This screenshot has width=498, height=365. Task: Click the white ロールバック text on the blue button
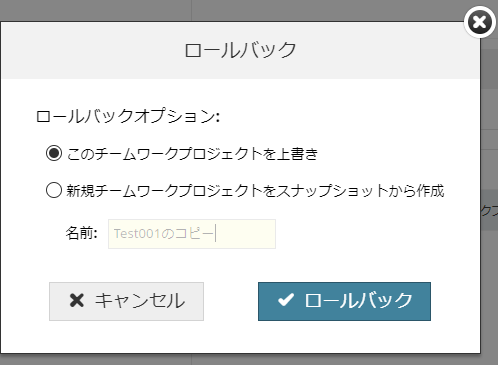click(x=359, y=300)
